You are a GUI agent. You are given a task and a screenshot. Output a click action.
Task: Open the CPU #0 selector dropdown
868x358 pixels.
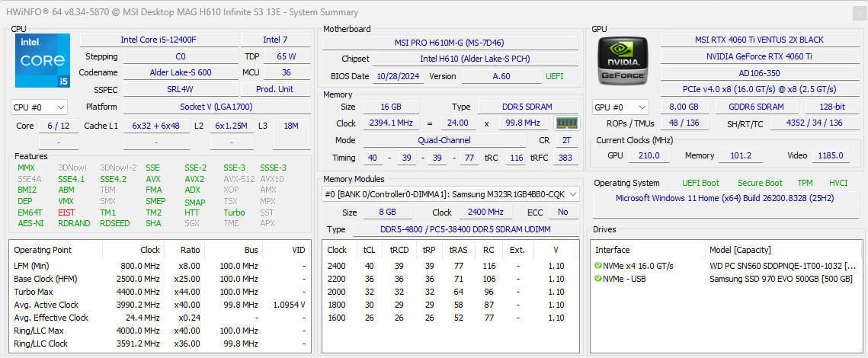pos(39,107)
